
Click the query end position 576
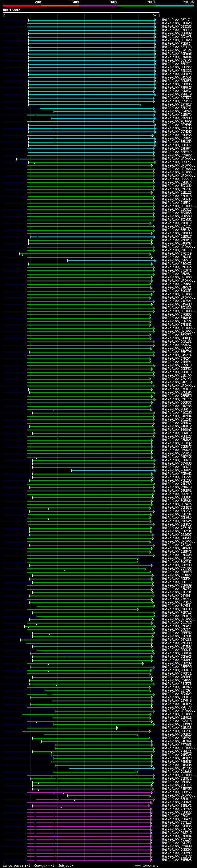(155, 15)
